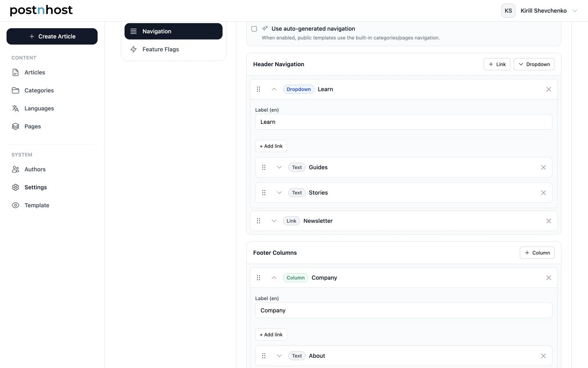Grab the drag handle of the Learn dropdown
The width and height of the screenshot is (588, 368).
[x=258, y=89]
